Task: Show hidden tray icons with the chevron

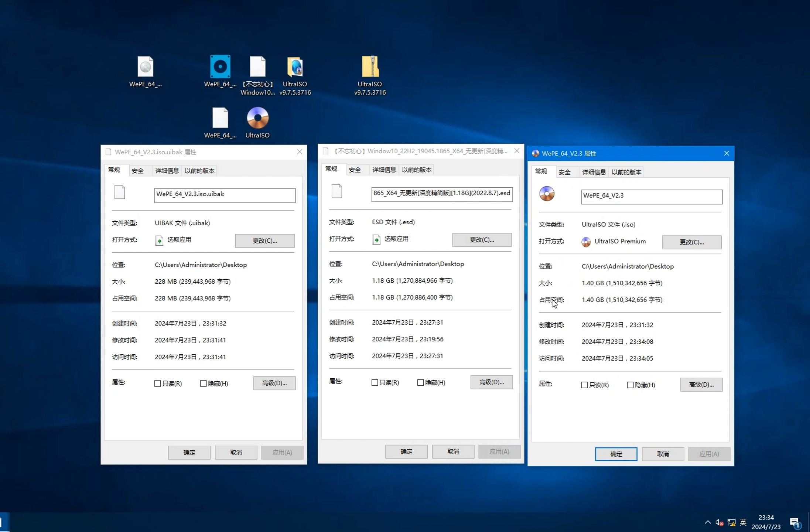Action: coord(707,522)
